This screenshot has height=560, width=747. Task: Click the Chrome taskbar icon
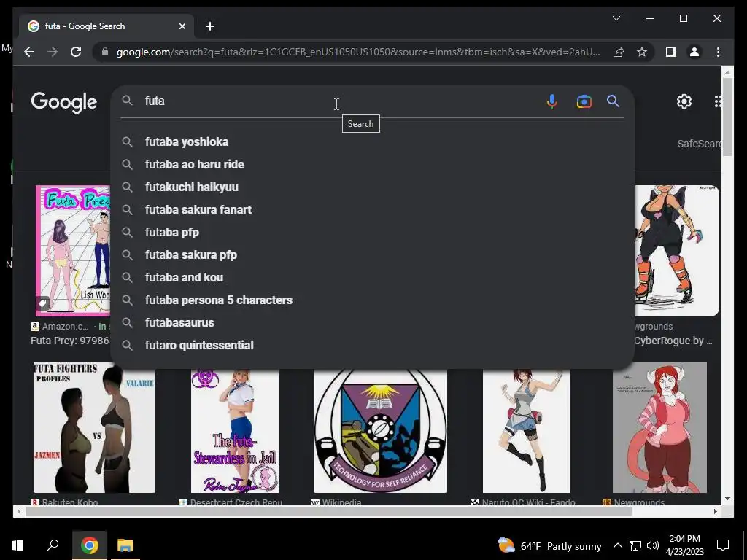(x=89, y=545)
